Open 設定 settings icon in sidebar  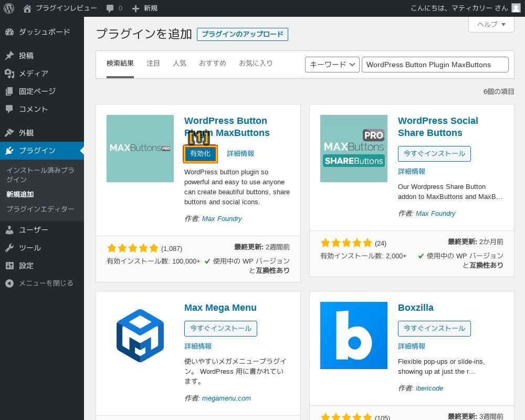(9, 266)
